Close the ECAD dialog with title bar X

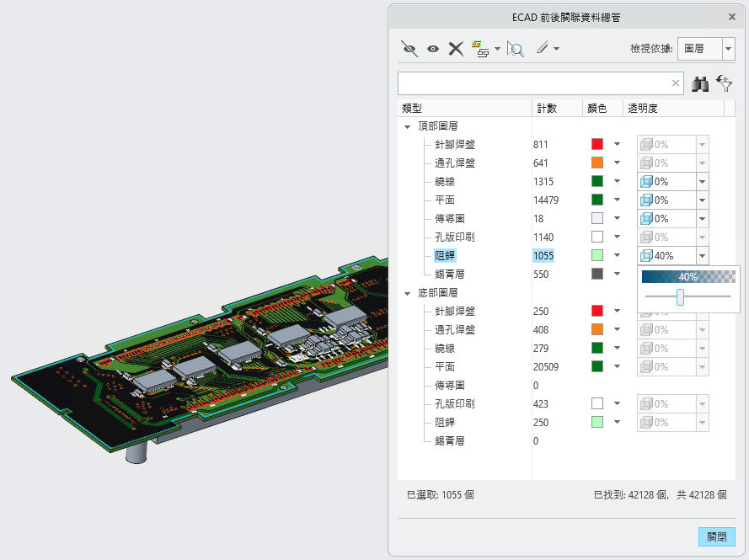pyautogui.click(x=732, y=17)
